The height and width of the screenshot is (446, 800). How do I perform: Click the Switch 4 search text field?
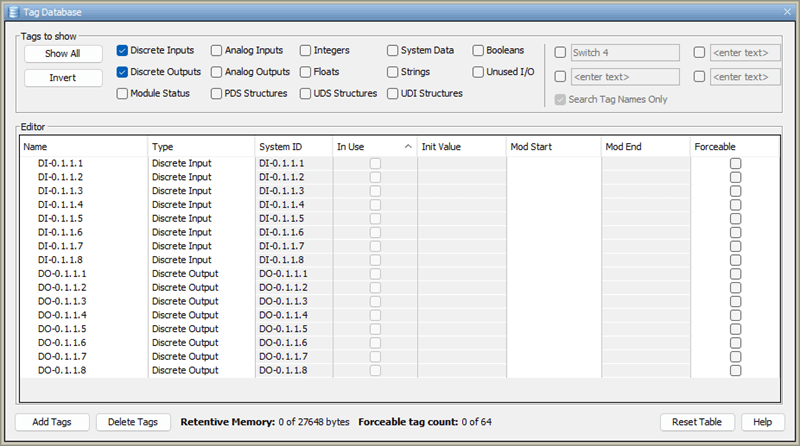(x=624, y=52)
